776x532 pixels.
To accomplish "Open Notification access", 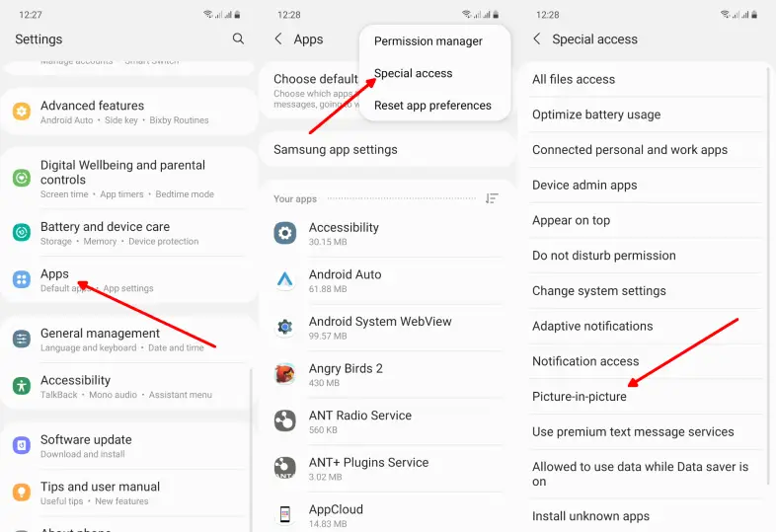I will pos(646,361).
